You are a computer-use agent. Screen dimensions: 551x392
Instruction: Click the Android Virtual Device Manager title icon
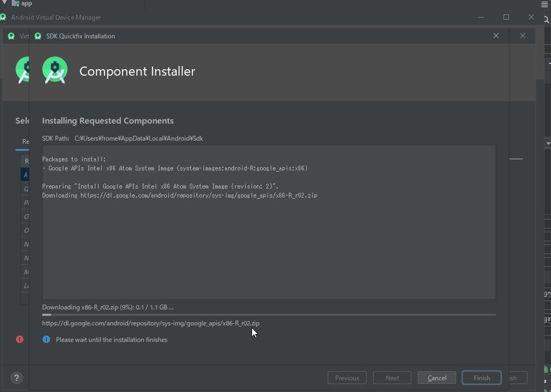pyautogui.click(x=4, y=17)
